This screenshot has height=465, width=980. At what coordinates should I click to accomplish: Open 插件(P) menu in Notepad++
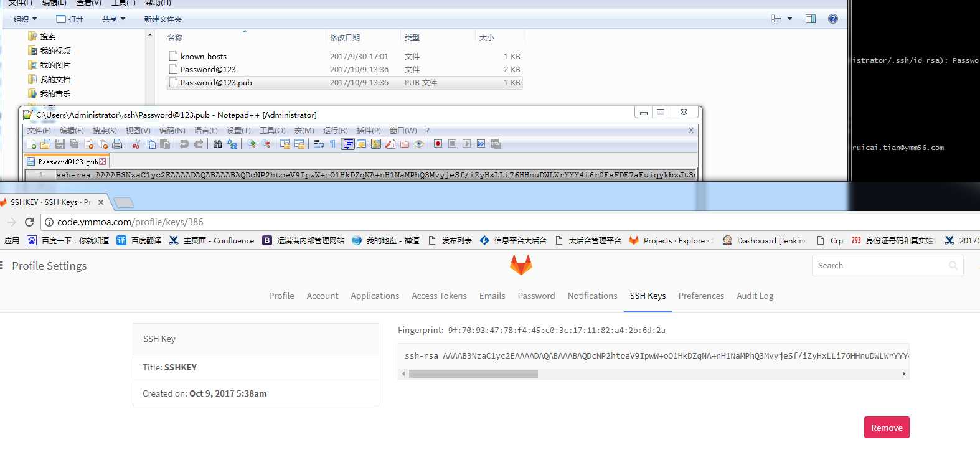click(x=369, y=131)
